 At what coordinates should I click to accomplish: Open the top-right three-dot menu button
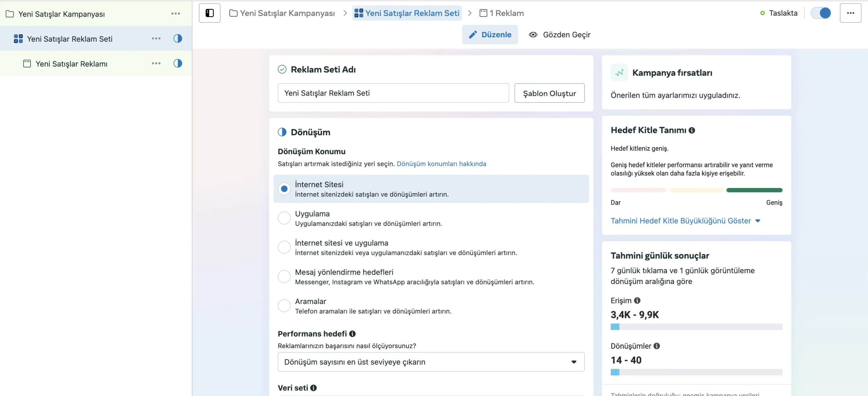pos(850,13)
